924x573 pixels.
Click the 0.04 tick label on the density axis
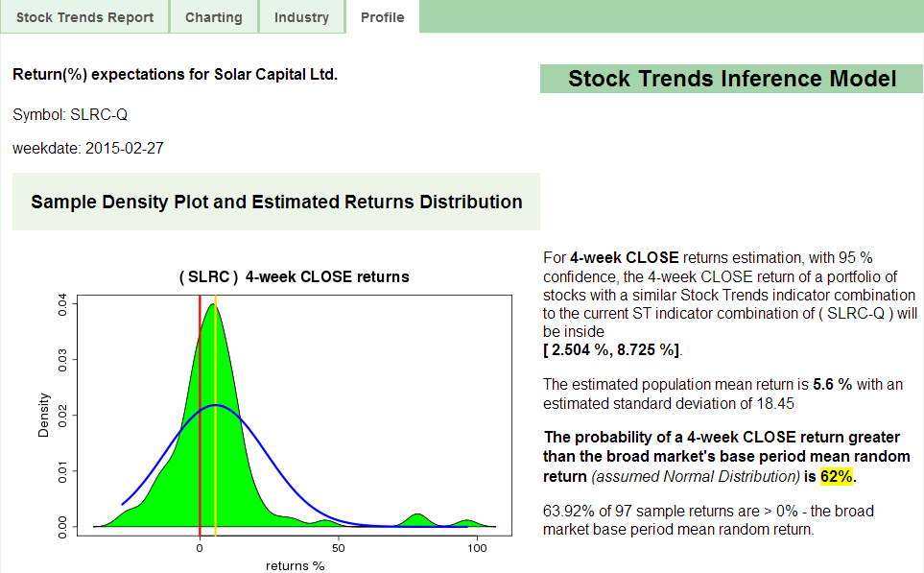pos(62,306)
